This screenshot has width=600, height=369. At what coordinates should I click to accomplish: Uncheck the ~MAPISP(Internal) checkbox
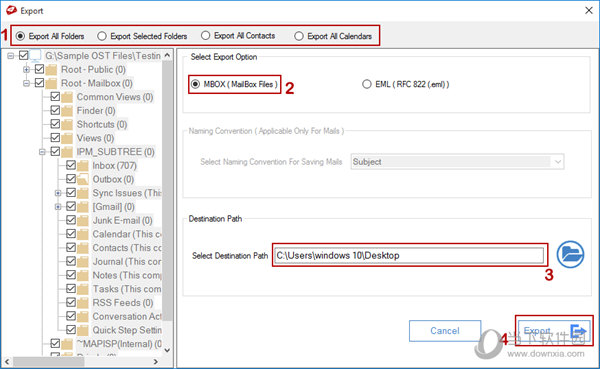(x=55, y=343)
